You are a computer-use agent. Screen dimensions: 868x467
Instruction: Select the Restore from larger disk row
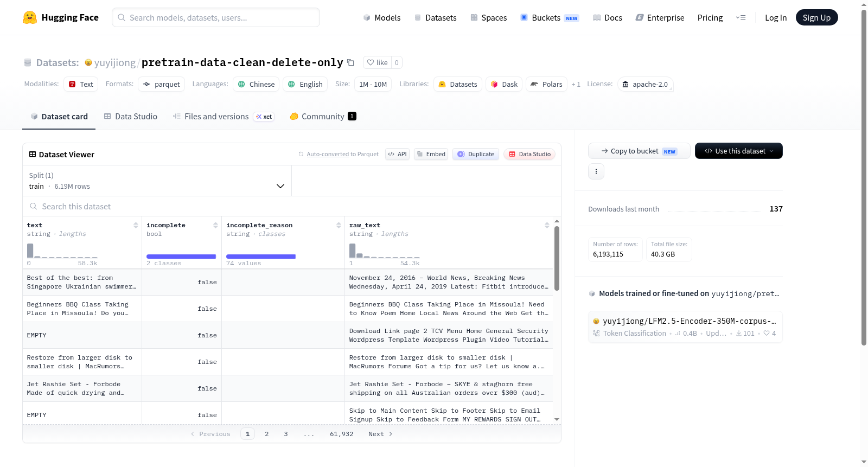(x=288, y=362)
